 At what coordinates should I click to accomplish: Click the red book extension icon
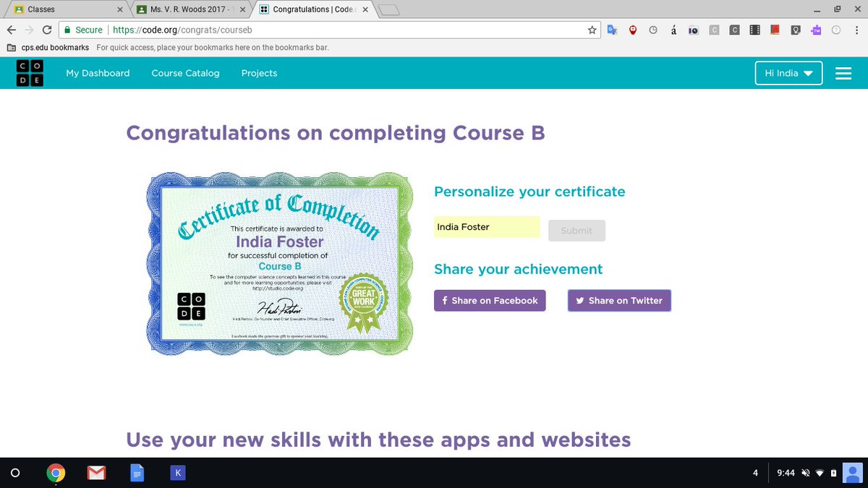tap(775, 30)
